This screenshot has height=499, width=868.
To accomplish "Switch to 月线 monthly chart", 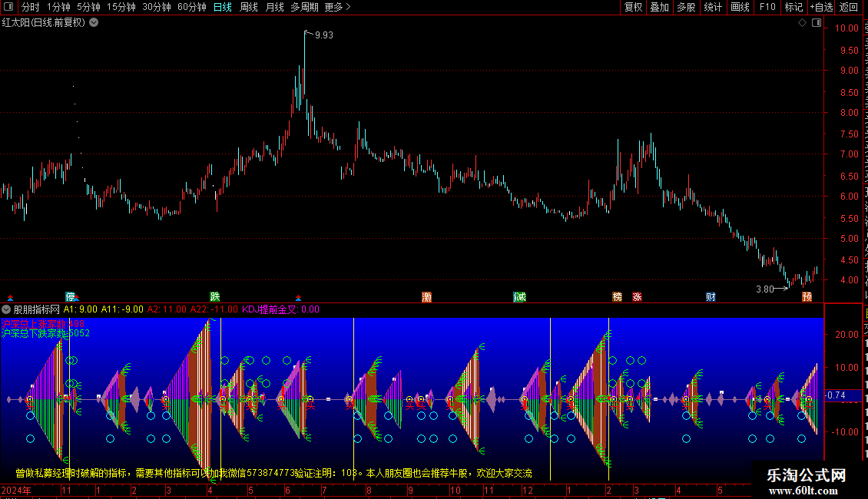I will click(x=274, y=7).
